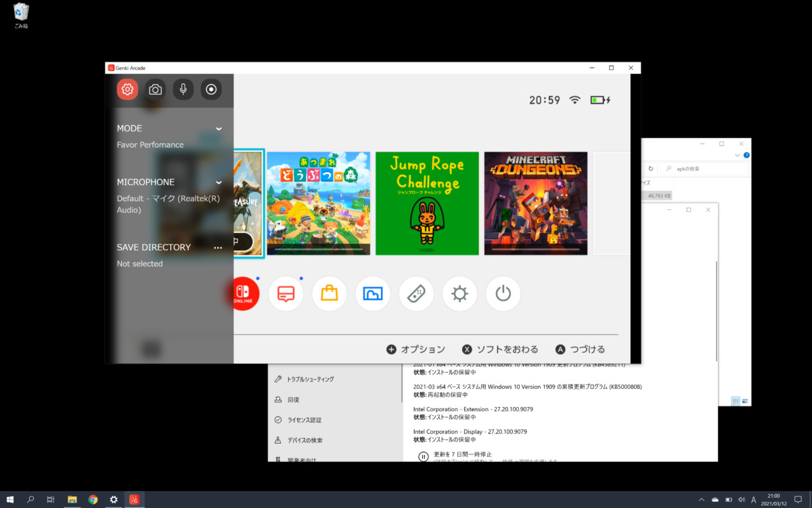
Task: Select the Animal Crossing game tile
Action: 319,203
